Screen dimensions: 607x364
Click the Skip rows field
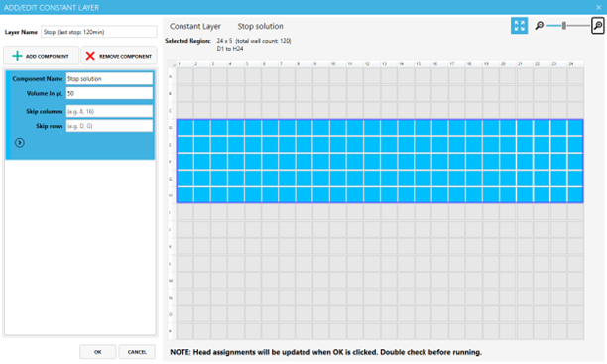point(109,126)
